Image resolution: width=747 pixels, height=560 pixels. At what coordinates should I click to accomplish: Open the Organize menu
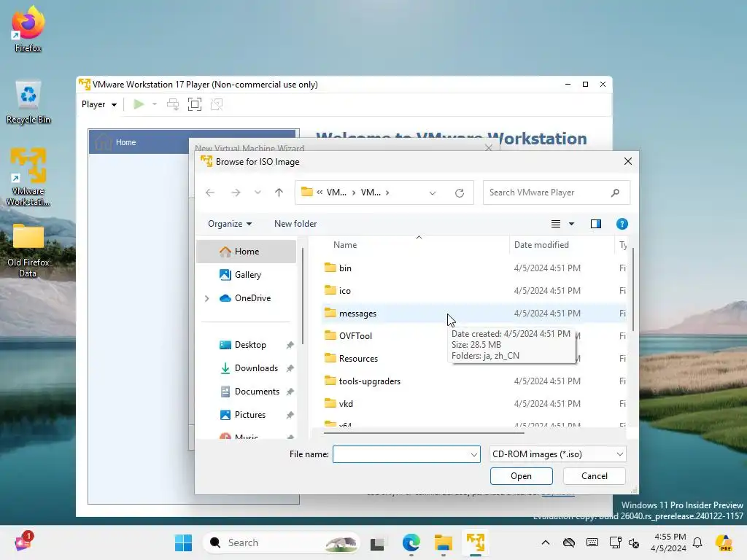(x=230, y=224)
